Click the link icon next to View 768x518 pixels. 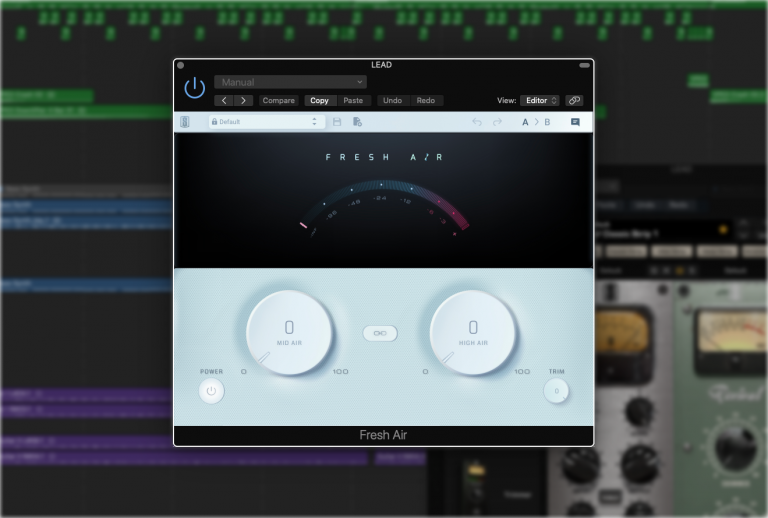(x=574, y=100)
